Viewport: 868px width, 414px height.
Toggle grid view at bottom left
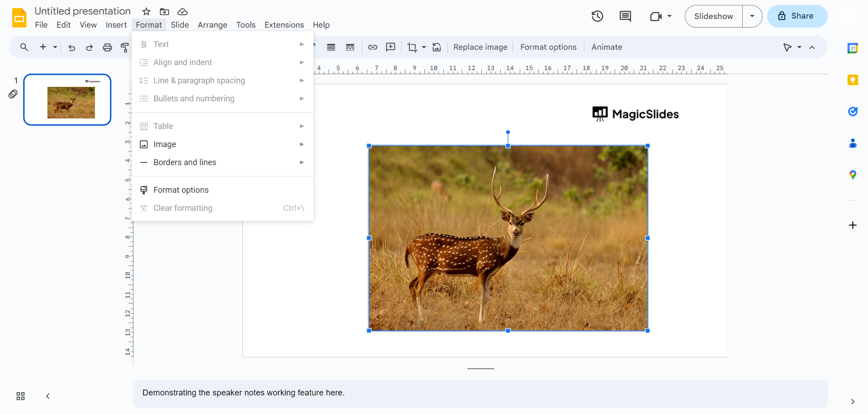tap(20, 396)
